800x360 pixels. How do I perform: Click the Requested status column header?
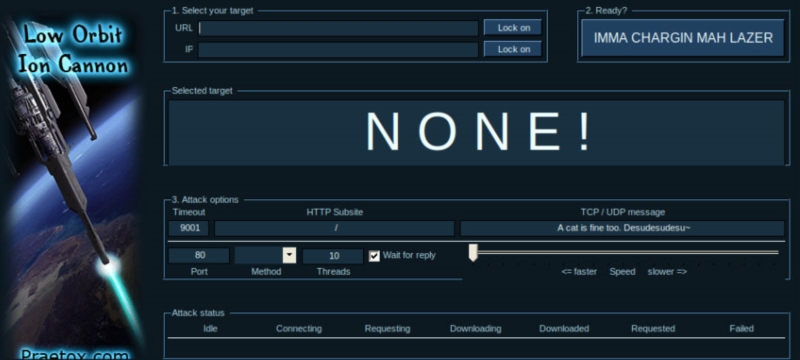point(653,328)
